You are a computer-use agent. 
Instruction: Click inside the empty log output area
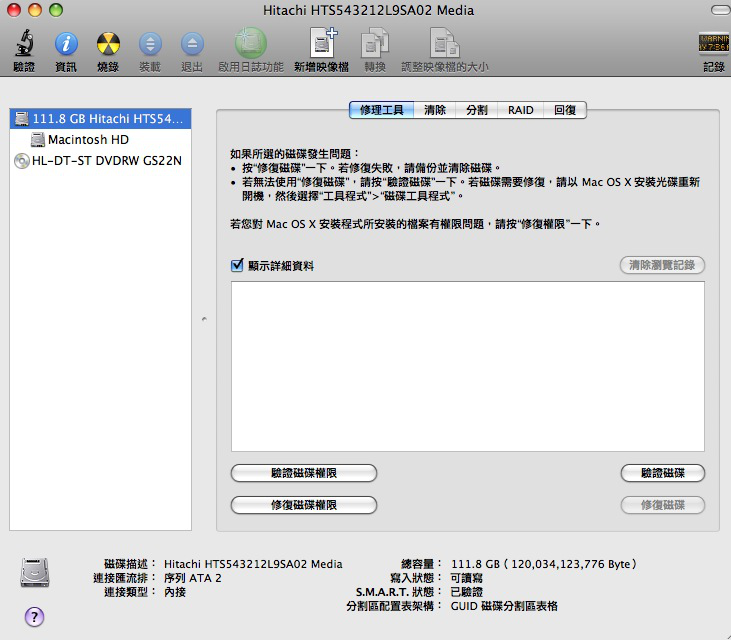(x=467, y=365)
